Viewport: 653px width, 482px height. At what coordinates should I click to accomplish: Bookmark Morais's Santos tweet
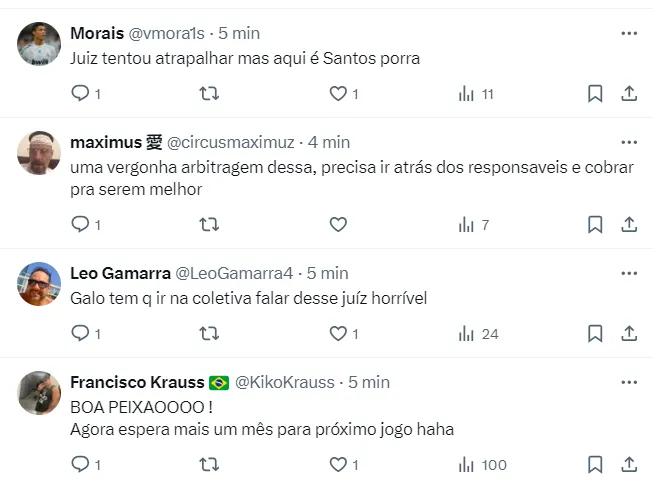594,94
